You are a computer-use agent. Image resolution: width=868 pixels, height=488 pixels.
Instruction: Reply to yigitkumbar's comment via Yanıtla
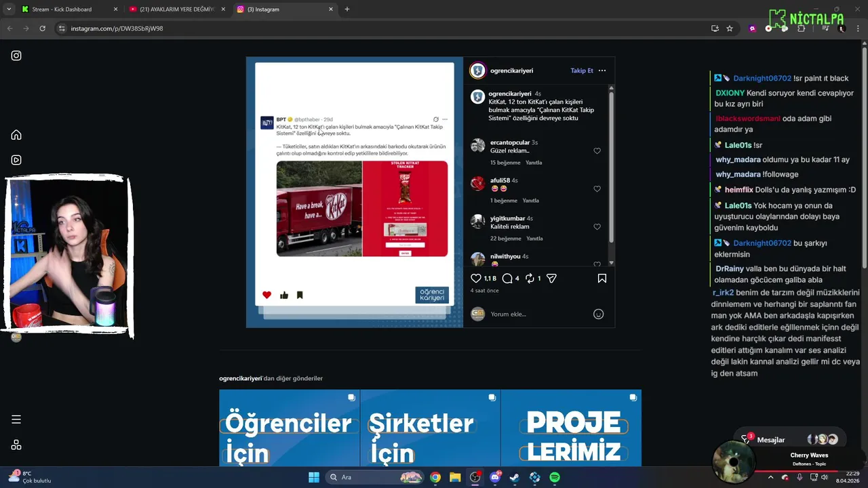coord(534,239)
